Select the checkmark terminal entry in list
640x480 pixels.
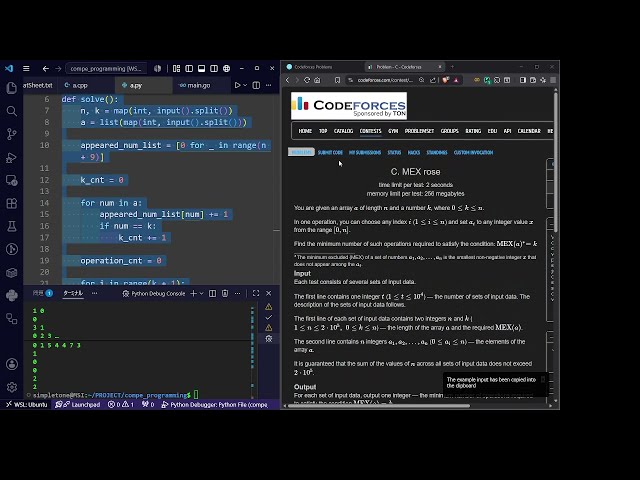tap(269, 317)
